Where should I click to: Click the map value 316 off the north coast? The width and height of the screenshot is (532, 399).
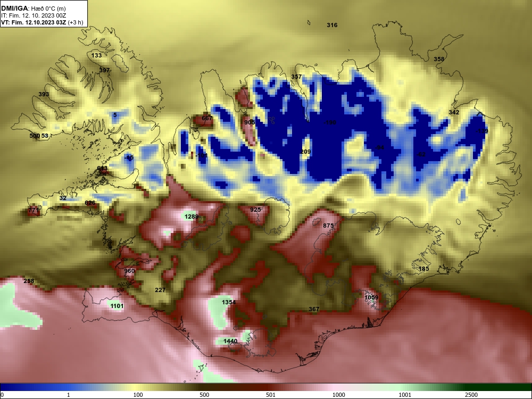332,25
